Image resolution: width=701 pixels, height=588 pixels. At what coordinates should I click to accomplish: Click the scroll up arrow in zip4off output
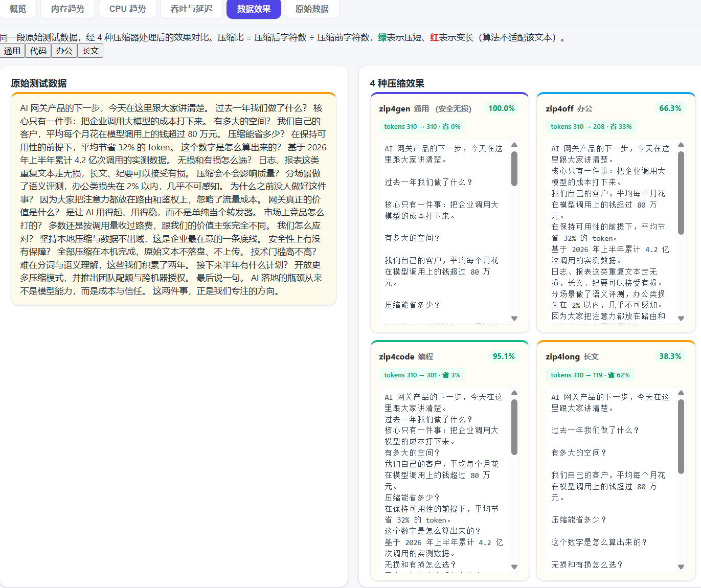(x=681, y=145)
